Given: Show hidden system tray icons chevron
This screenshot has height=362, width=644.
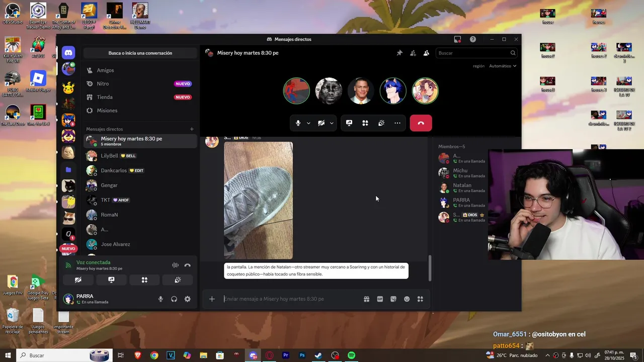Looking at the screenshot, I should [548, 355].
